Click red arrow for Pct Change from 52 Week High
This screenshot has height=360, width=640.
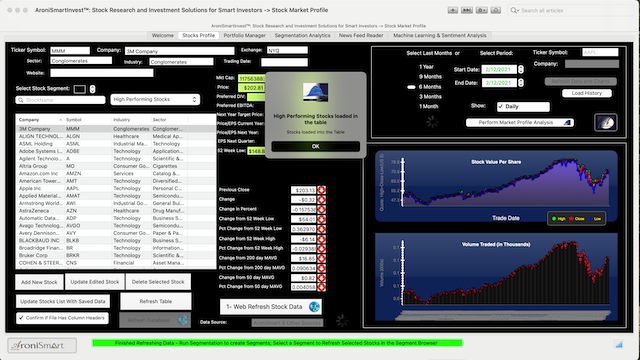click(x=322, y=249)
